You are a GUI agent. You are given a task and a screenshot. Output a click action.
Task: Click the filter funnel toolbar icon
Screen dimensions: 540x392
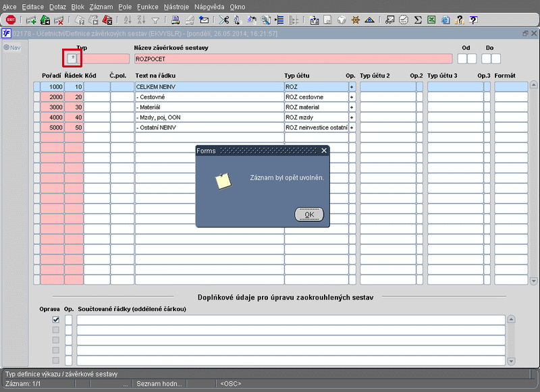point(155,20)
